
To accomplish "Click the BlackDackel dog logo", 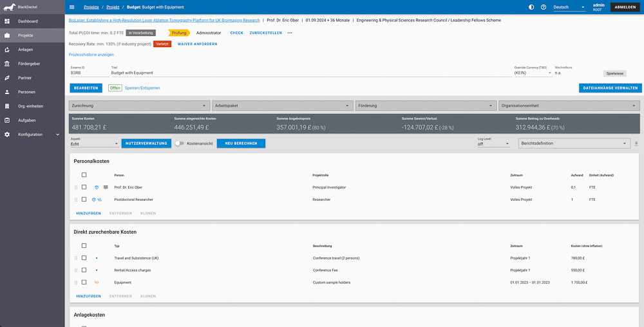I will click(9, 7).
